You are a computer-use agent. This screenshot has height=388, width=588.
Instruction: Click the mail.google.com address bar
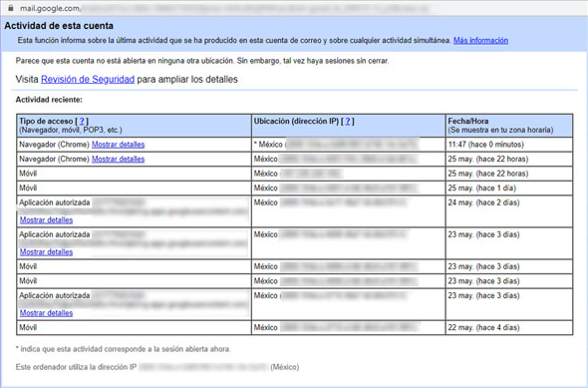pyautogui.click(x=225, y=8)
